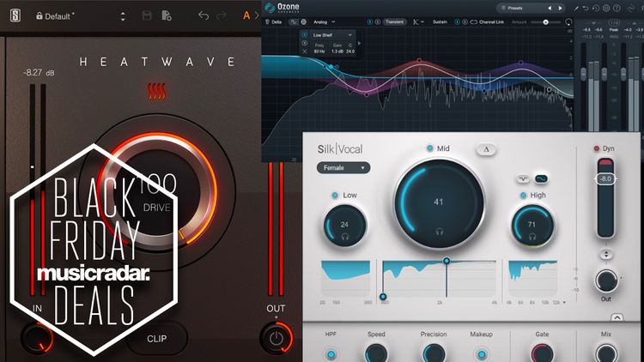This screenshot has width=644, height=362.
Task: Click the Heatwave output power knob
Action: (276, 338)
